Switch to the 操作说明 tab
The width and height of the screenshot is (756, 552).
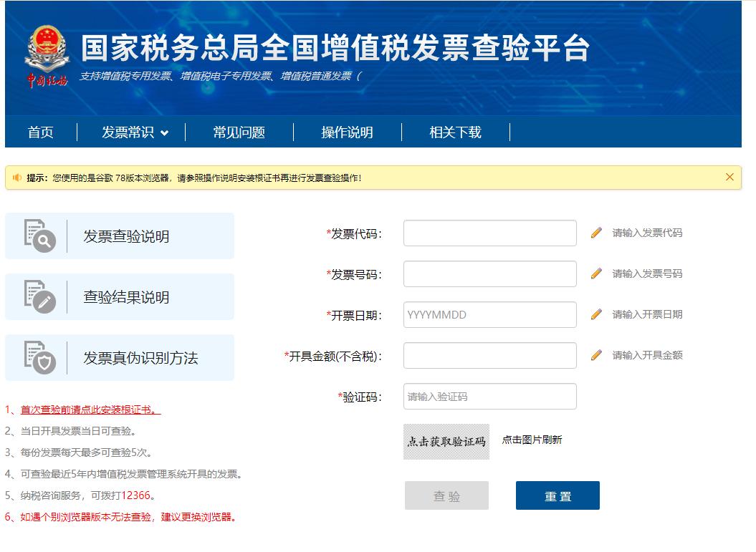(347, 132)
